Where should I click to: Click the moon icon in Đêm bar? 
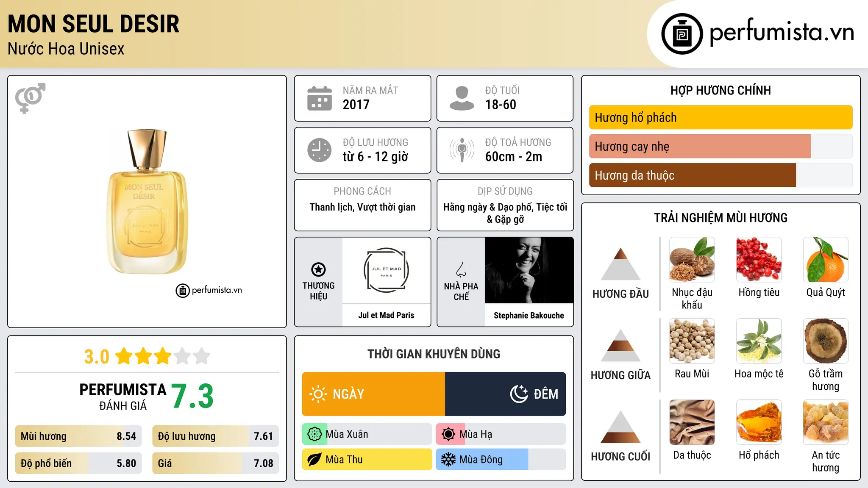[x=519, y=394]
